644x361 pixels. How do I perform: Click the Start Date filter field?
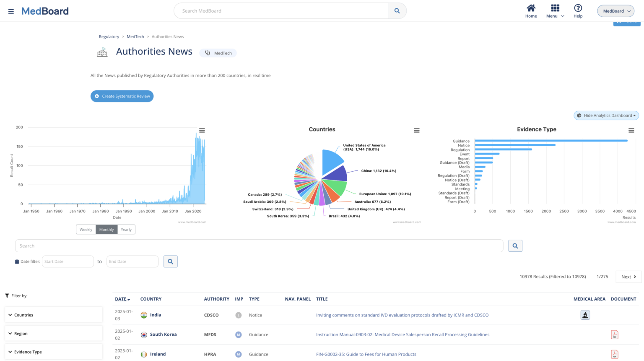(x=68, y=261)
